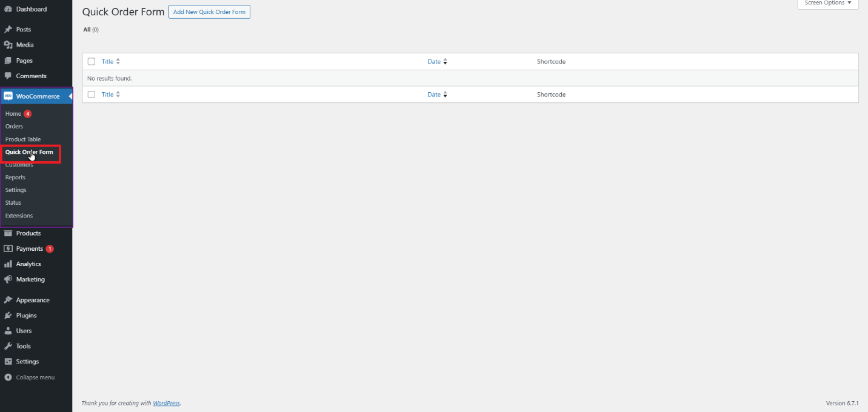The width and height of the screenshot is (868, 412).
Task: Open the Product Table submenu item
Action: 23,139
